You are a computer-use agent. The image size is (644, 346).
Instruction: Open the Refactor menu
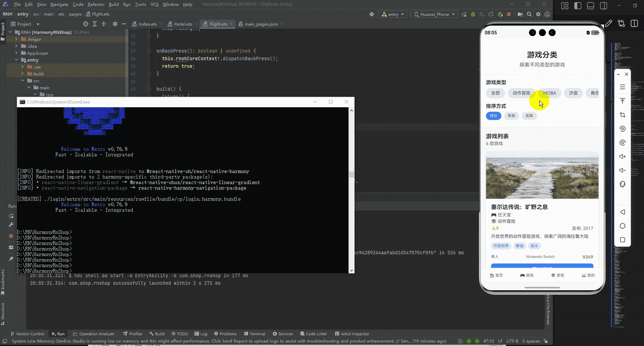pos(96,4)
